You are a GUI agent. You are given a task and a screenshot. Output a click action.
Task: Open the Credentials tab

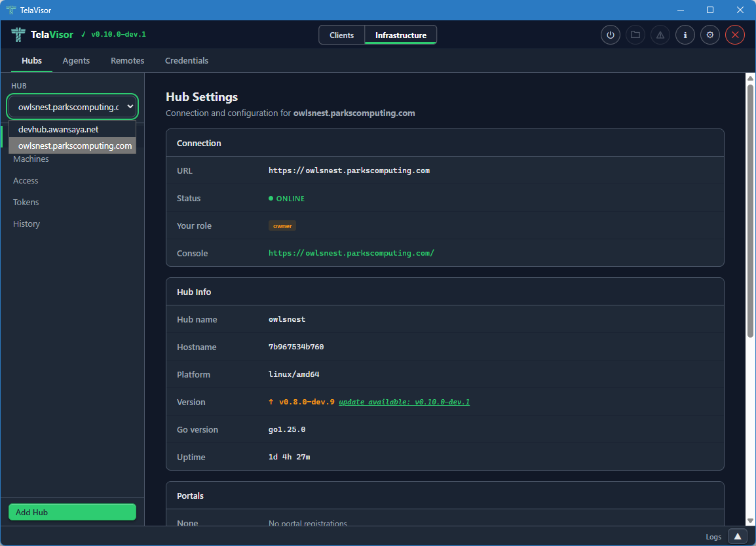tap(187, 60)
